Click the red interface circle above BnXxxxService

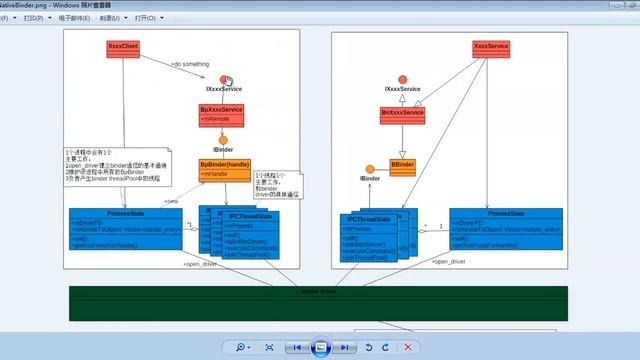[402, 79]
